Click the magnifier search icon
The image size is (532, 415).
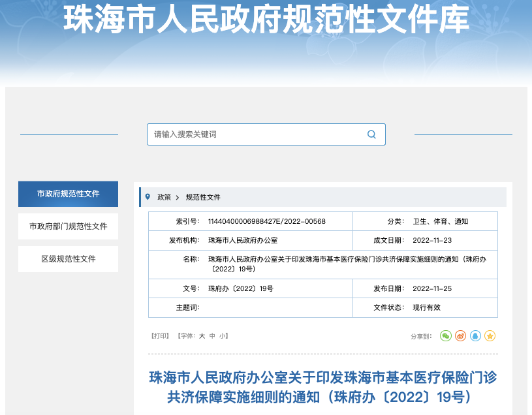[371, 134]
